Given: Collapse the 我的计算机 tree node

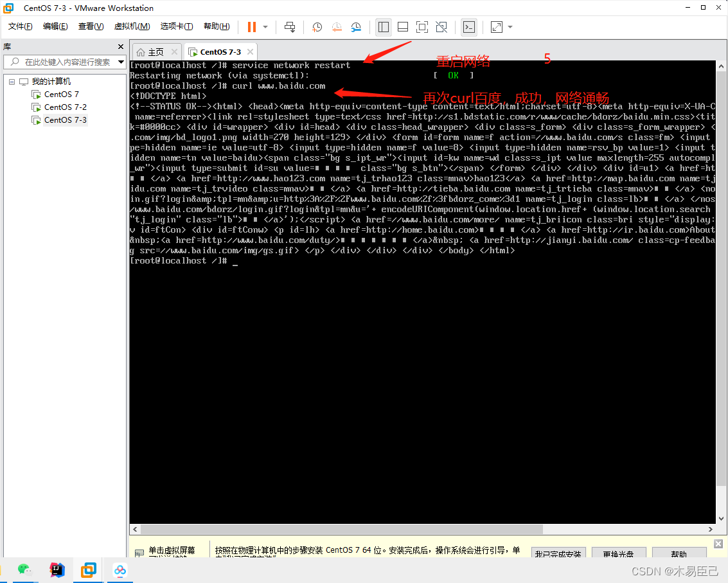Looking at the screenshot, I should [12, 82].
